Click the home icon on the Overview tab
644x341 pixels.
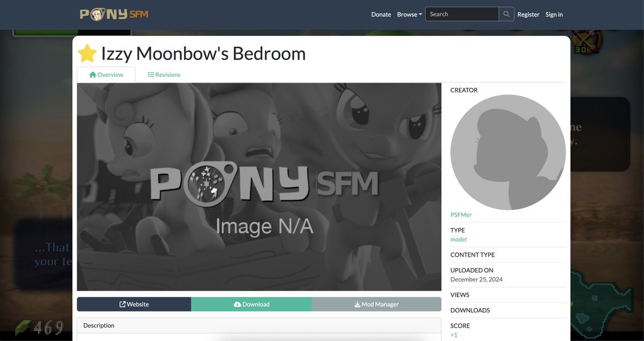92,75
